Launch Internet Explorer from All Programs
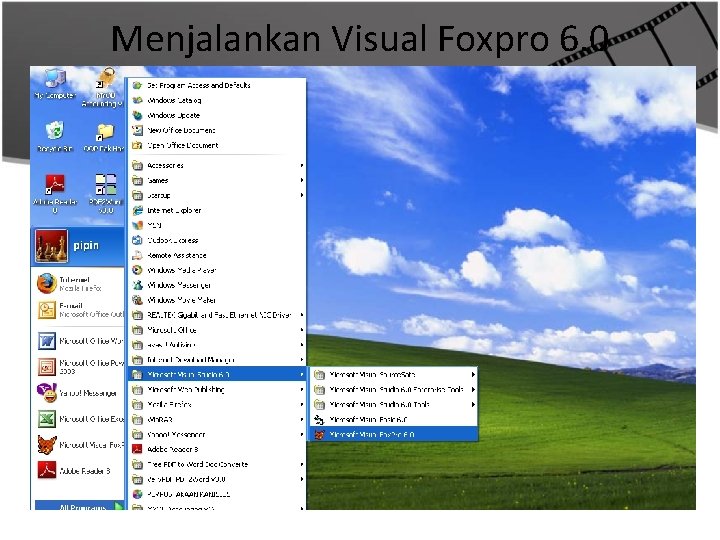This screenshot has width=720, height=540. pos(216,210)
